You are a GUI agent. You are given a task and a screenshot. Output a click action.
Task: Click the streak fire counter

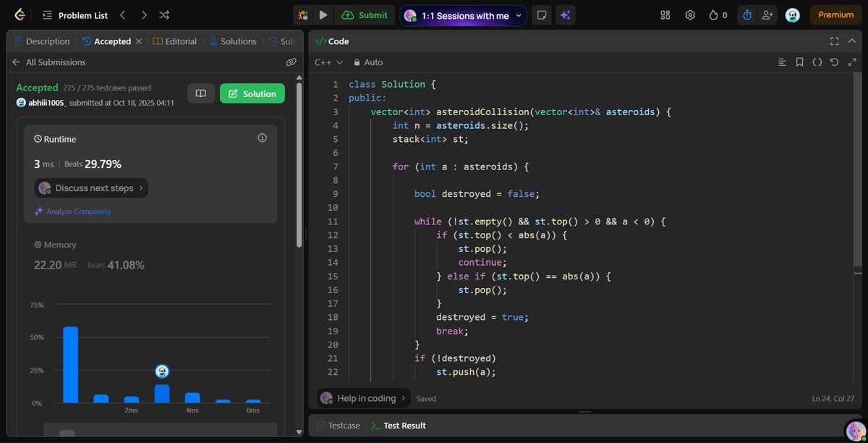click(718, 15)
